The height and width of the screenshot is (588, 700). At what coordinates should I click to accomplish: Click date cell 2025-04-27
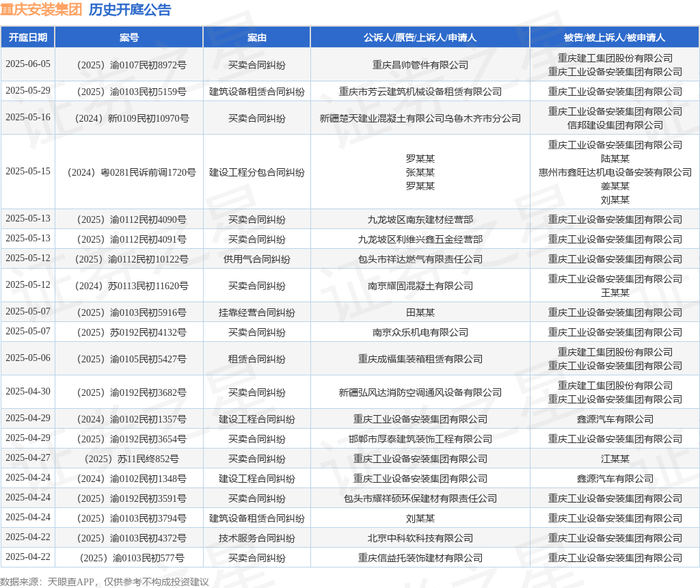pos(27,457)
